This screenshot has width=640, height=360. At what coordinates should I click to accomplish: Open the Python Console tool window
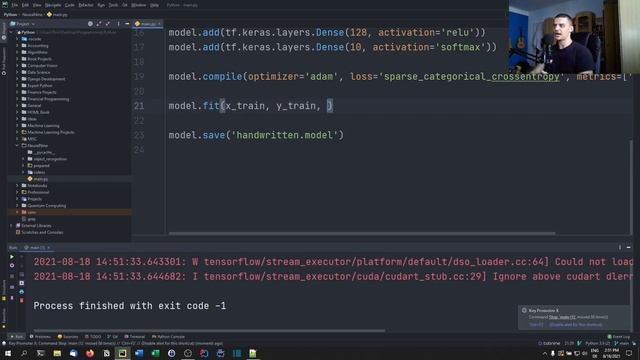click(x=168, y=337)
